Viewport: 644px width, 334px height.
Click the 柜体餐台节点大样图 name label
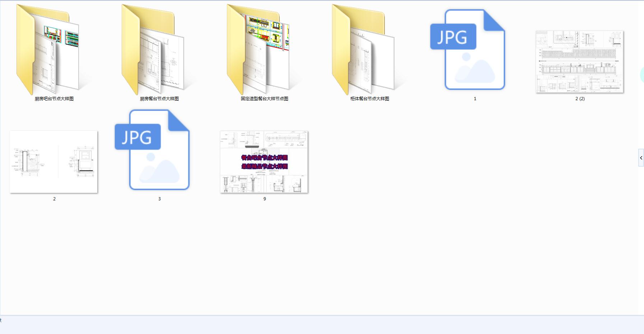[x=370, y=99]
